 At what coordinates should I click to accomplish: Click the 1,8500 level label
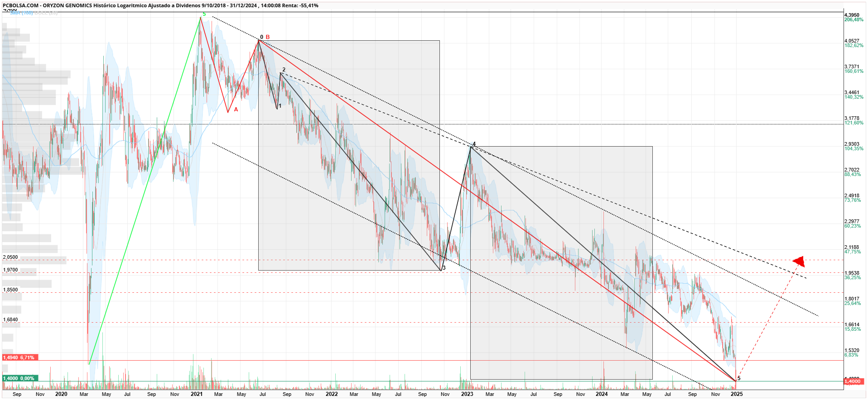(10, 290)
